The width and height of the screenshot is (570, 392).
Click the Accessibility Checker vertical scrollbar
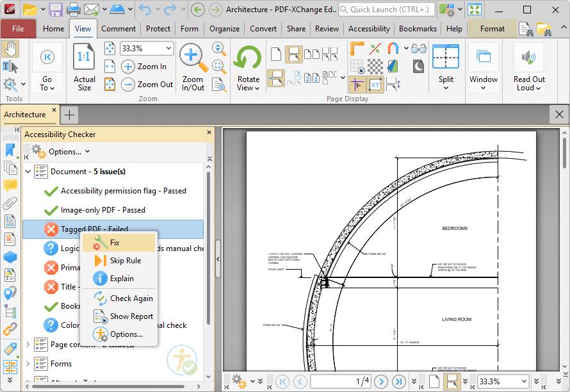pos(209,247)
